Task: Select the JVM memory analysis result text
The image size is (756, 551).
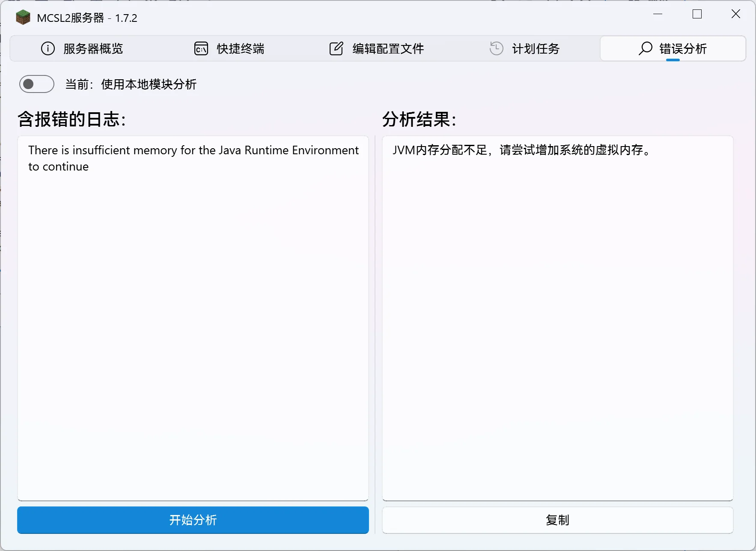Action: click(521, 150)
